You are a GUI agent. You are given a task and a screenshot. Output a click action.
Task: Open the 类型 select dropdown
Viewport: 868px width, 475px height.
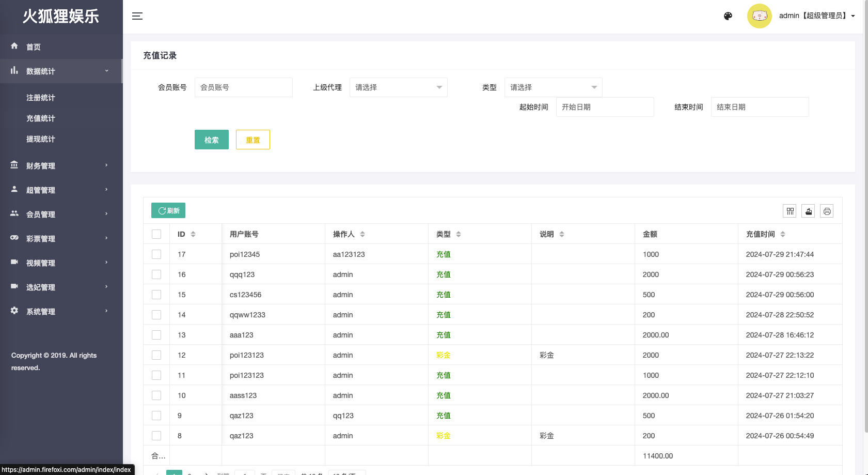[553, 87]
